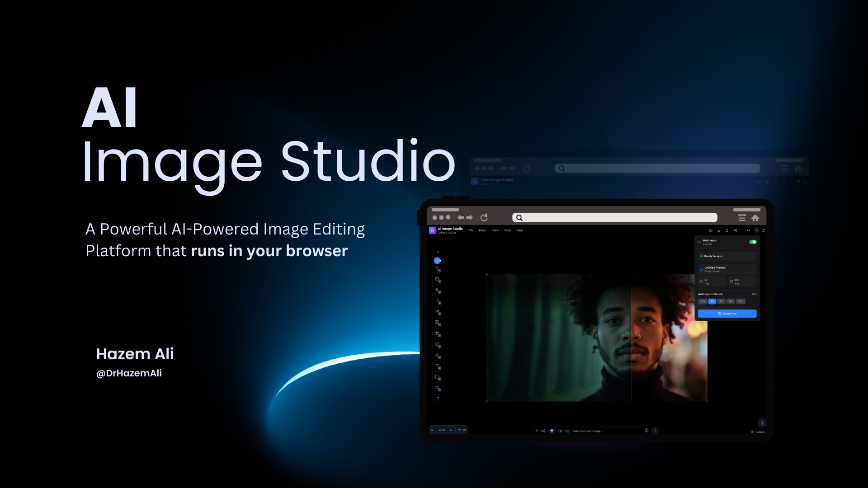Click the shuffle icon in prompt bar
The image size is (868, 488).
tap(543, 431)
